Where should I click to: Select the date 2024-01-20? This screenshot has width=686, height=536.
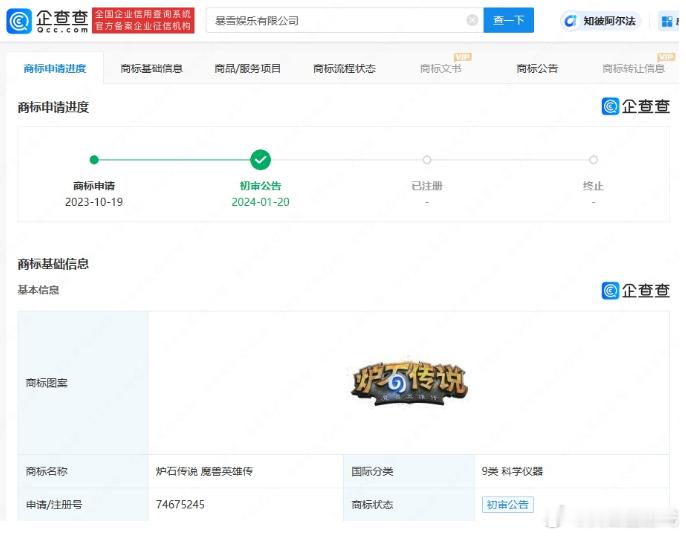[x=260, y=202]
